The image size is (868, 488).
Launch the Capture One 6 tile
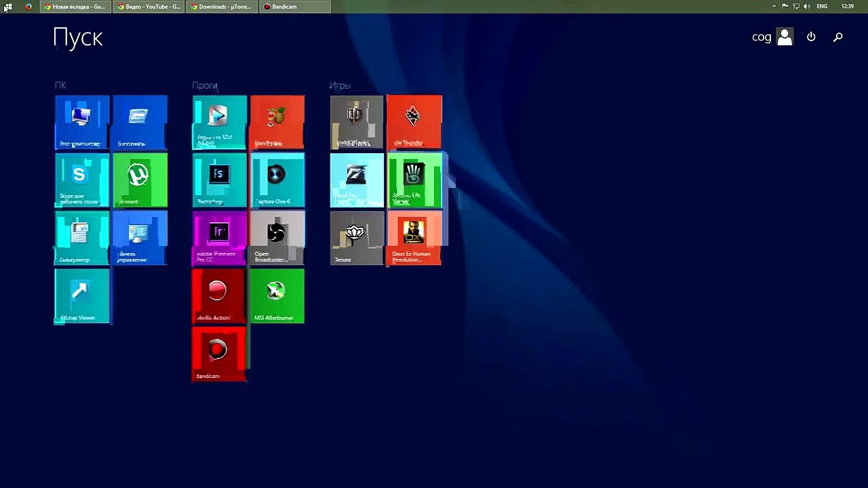[277, 180]
